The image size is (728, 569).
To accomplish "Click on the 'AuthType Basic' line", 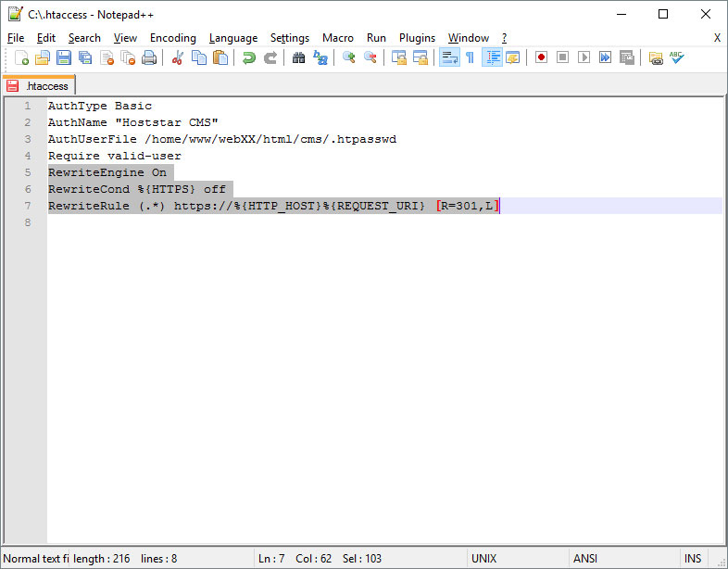I will pos(100,106).
